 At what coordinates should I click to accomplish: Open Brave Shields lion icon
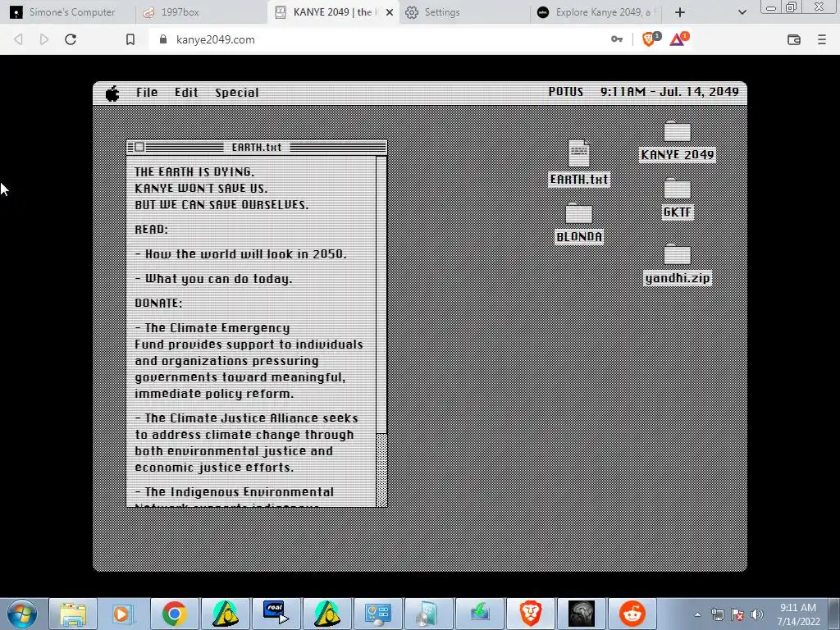(x=651, y=39)
